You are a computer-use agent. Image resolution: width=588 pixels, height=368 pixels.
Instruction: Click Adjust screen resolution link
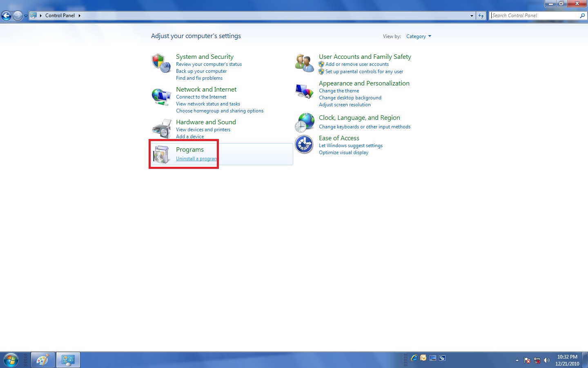[345, 105]
